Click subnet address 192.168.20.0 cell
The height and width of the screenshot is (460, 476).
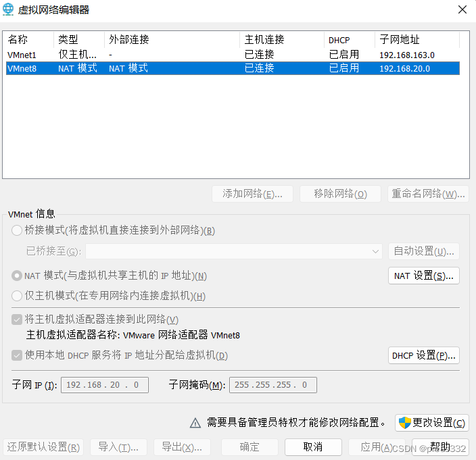(404, 68)
